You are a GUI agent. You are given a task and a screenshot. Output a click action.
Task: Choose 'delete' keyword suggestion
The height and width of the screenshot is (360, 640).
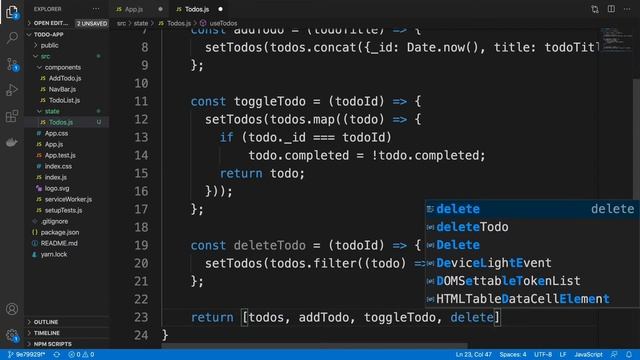click(x=532, y=209)
